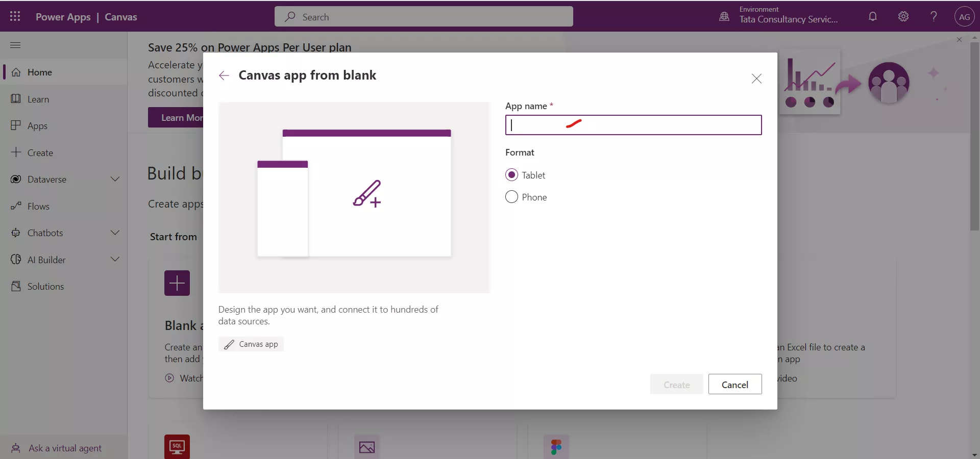Close the Canvas app from blank dialog

(x=756, y=79)
